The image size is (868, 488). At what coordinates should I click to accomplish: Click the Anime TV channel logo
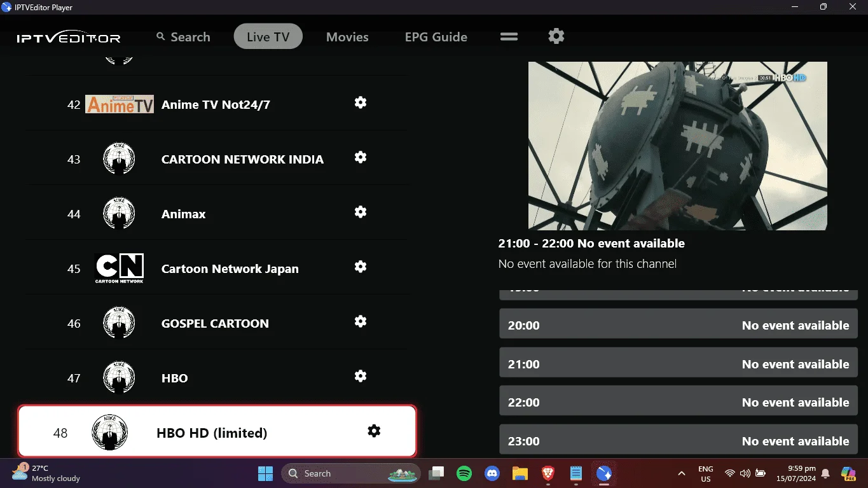(120, 104)
